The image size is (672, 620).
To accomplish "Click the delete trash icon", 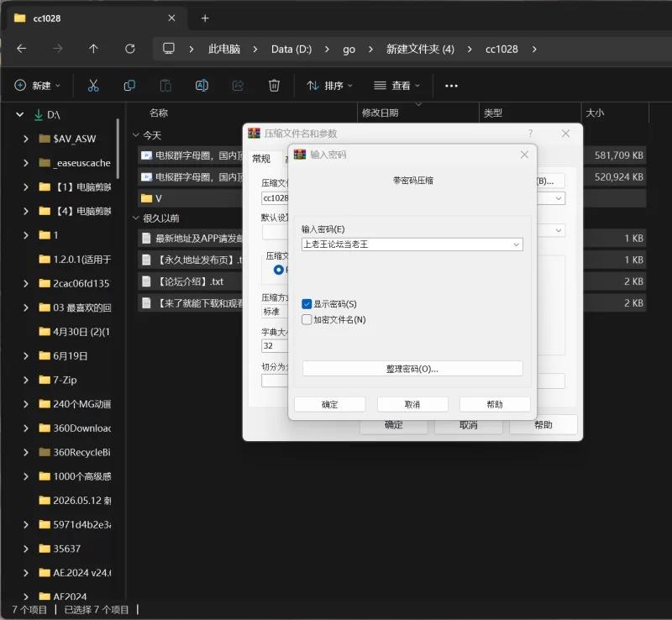I will point(274,86).
